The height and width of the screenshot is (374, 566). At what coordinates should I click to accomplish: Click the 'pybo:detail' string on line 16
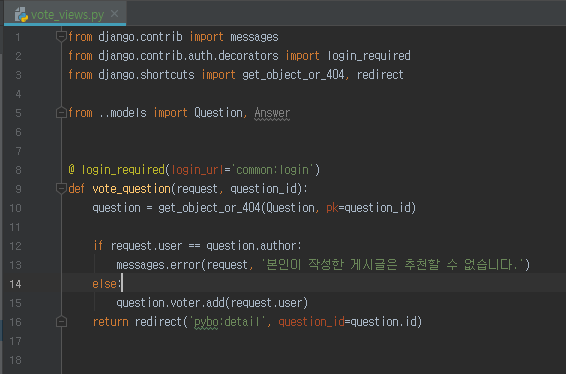coord(227,322)
